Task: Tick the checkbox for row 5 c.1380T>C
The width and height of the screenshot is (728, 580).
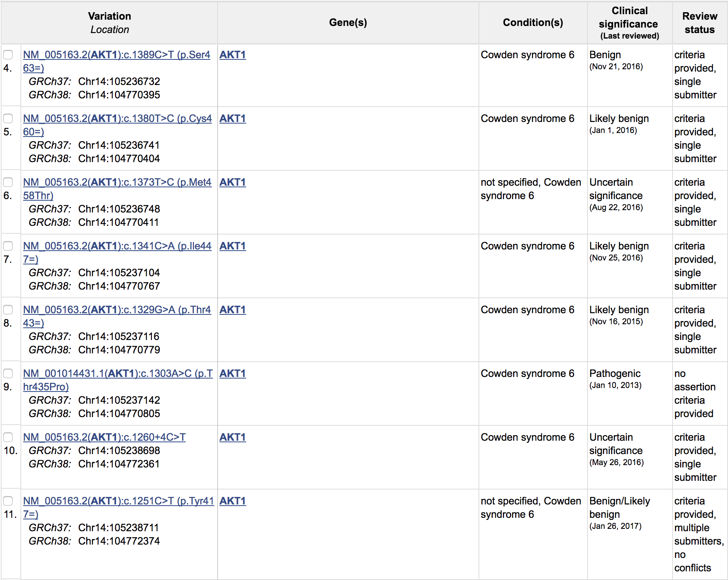Action: pyautogui.click(x=8, y=118)
